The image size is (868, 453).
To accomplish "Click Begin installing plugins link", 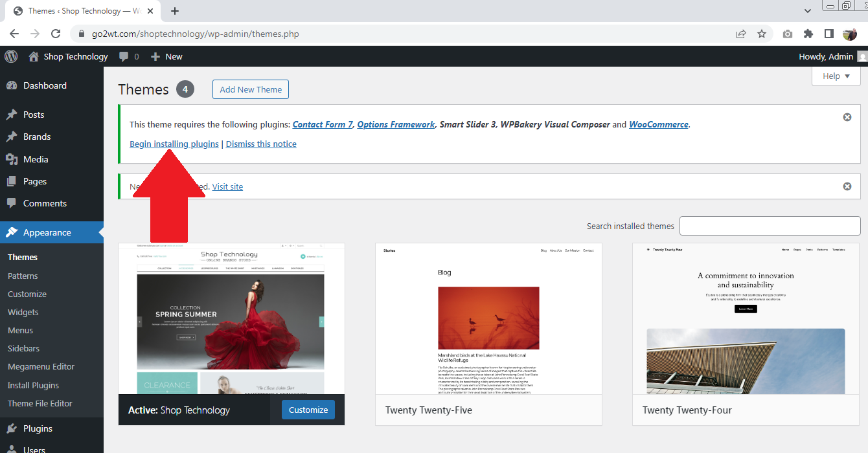I will pos(174,144).
